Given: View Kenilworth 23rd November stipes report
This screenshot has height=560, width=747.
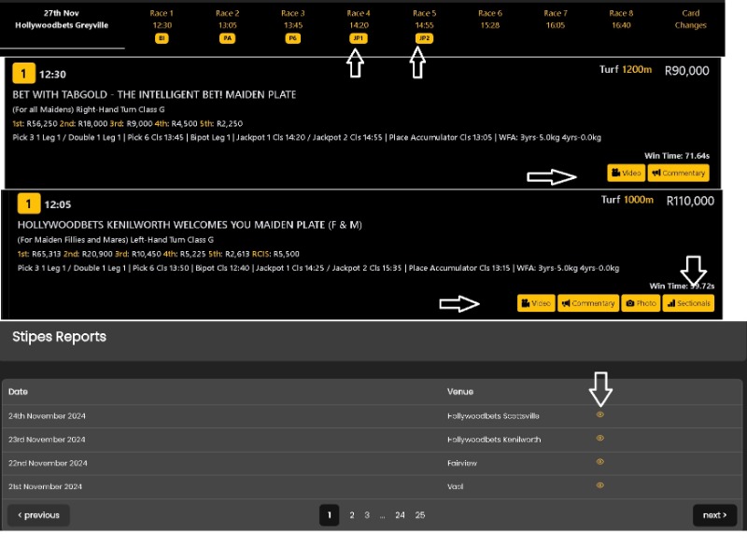Looking at the screenshot, I should coord(600,438).
